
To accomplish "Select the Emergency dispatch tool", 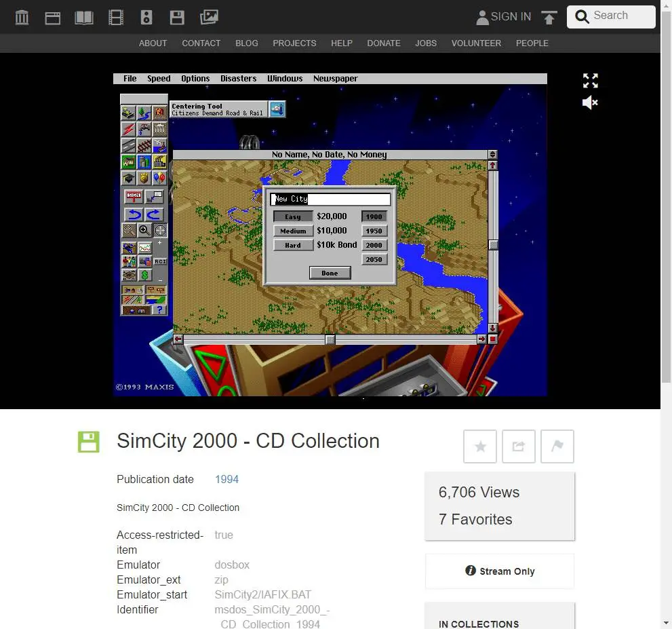I will click(x=159, y=113).
